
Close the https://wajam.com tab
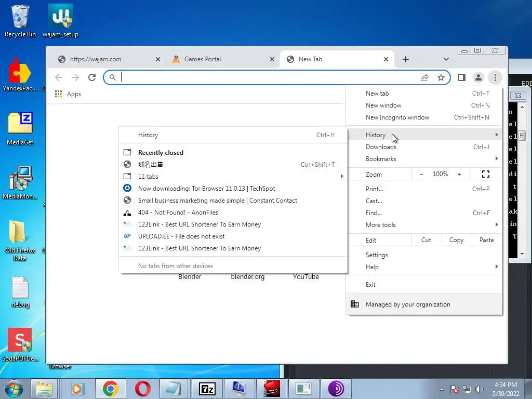(158, 59)
